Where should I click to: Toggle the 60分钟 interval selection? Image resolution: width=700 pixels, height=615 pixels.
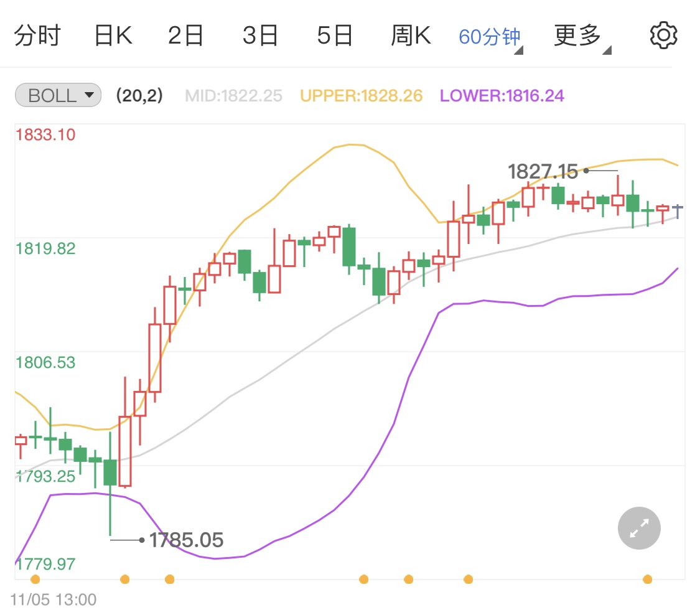[x=489, y=35]
